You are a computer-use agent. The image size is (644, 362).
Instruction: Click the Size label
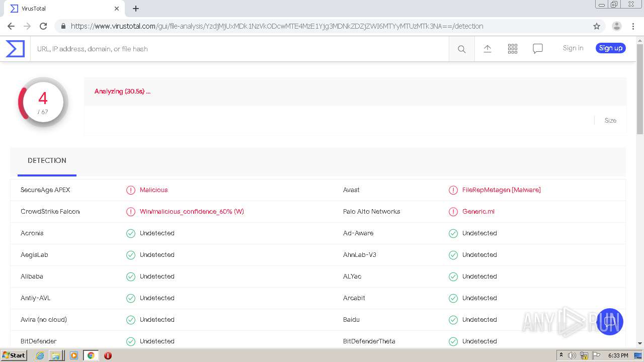[610, 121]
